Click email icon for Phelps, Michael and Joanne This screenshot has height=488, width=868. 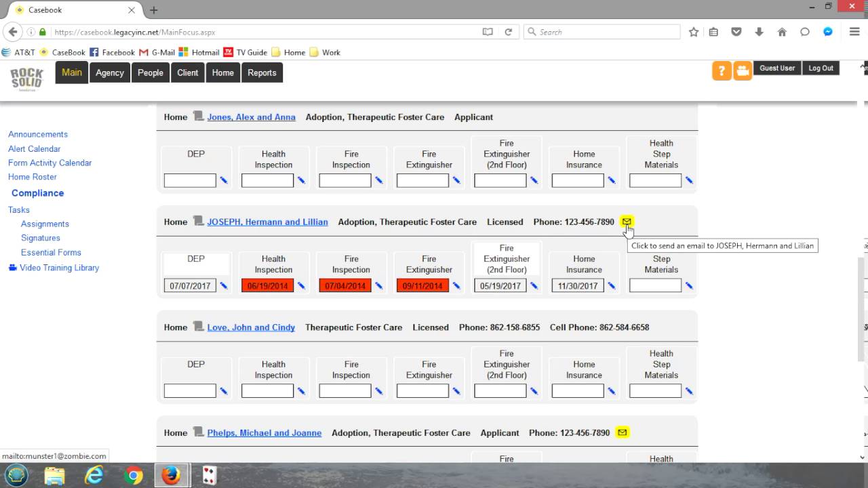pyautogui.click(x=623, y=432)
